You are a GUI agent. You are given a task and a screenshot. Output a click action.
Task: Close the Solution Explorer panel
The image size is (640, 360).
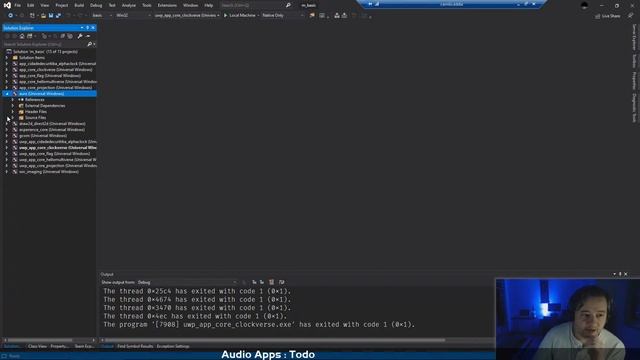(x=93, y=28)
